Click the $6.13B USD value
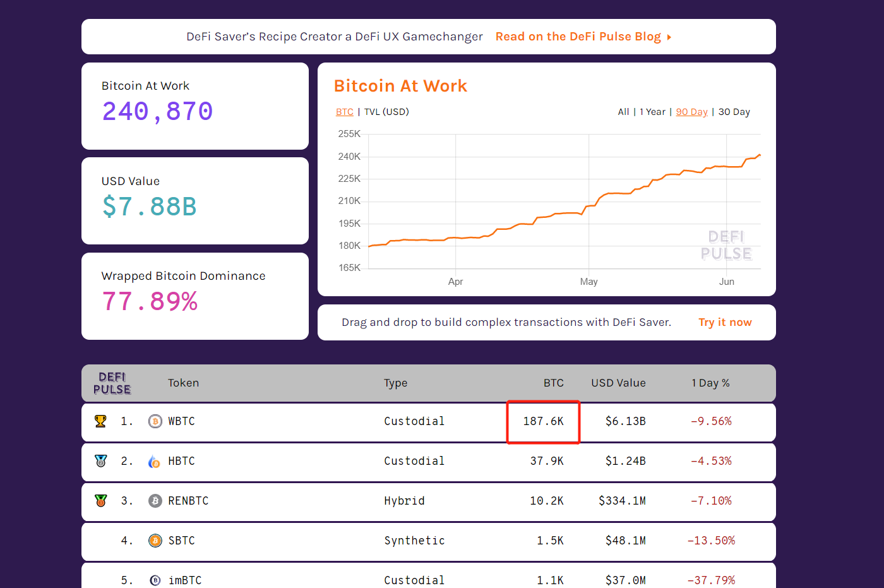 click(625, 421)
